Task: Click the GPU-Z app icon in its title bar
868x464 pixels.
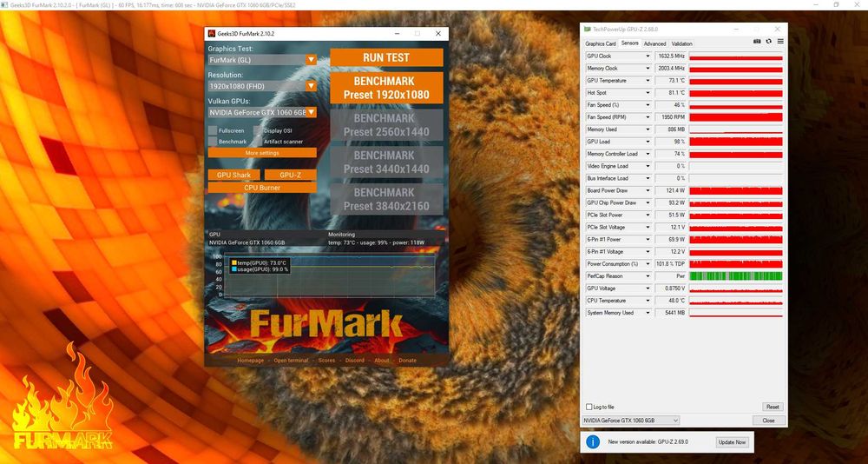Action: 588,29
